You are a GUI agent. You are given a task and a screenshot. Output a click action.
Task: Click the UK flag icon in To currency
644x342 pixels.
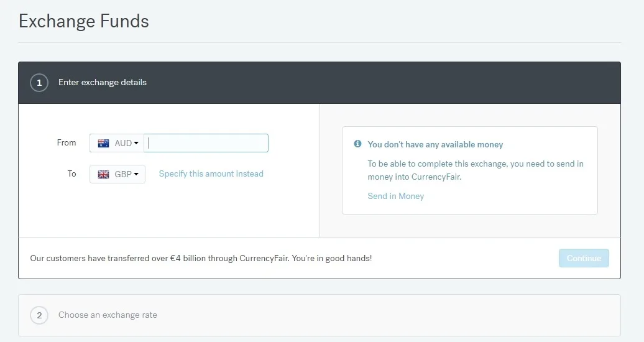[103, 175]
